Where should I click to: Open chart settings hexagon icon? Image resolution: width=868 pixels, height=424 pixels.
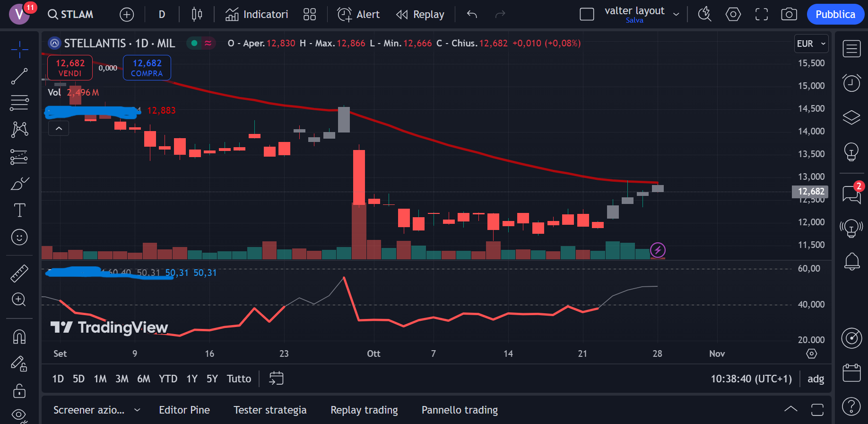point(733,15)
